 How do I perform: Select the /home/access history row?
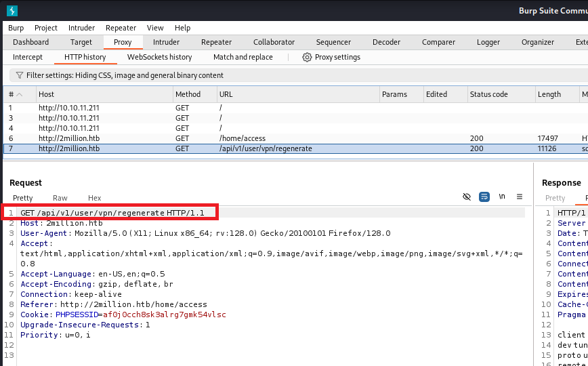243,138
